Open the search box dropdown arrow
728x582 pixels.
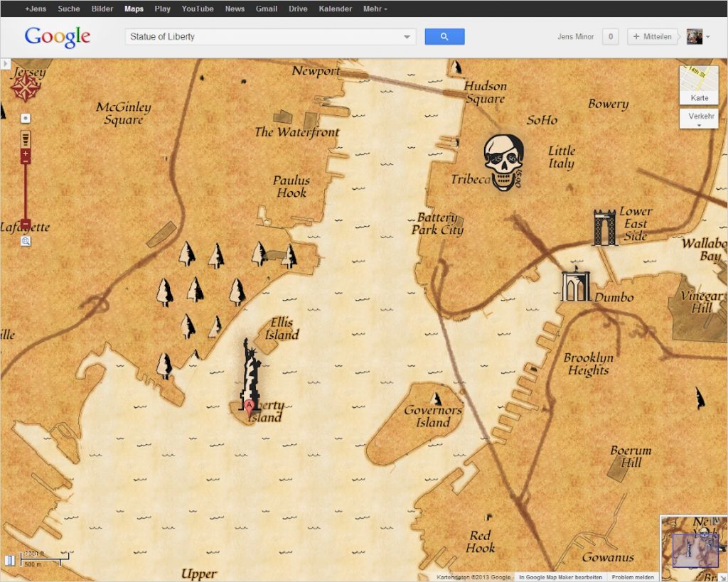(407, 37)
